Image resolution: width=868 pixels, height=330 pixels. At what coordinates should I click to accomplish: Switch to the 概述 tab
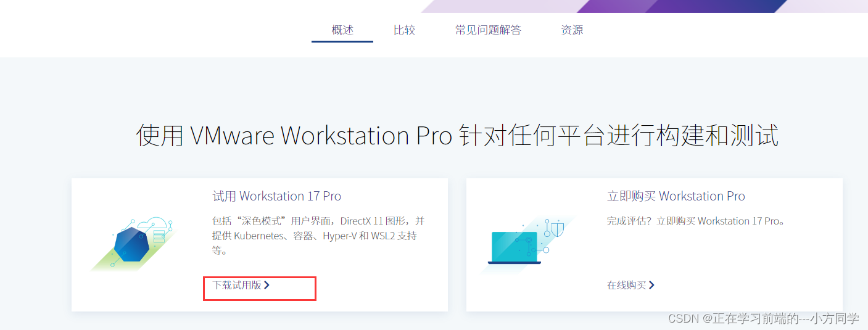pos(342,30)
